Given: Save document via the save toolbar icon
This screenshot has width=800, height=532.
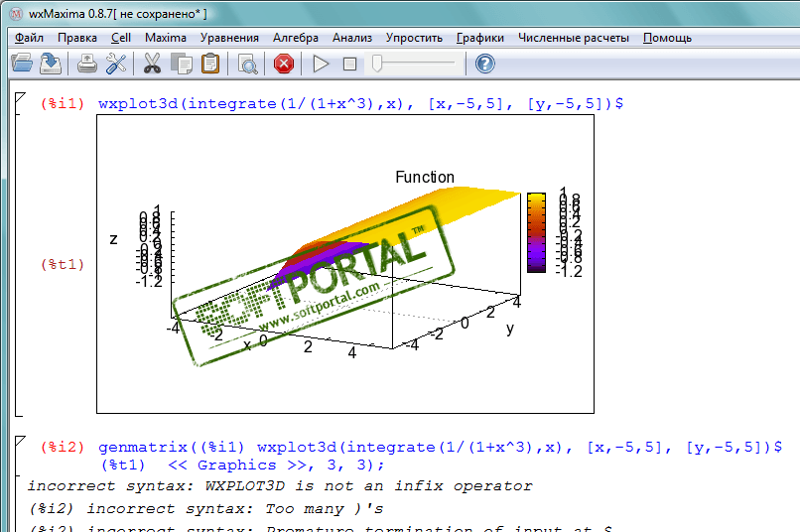Looking at the screenshot, I should pos(51,64).
